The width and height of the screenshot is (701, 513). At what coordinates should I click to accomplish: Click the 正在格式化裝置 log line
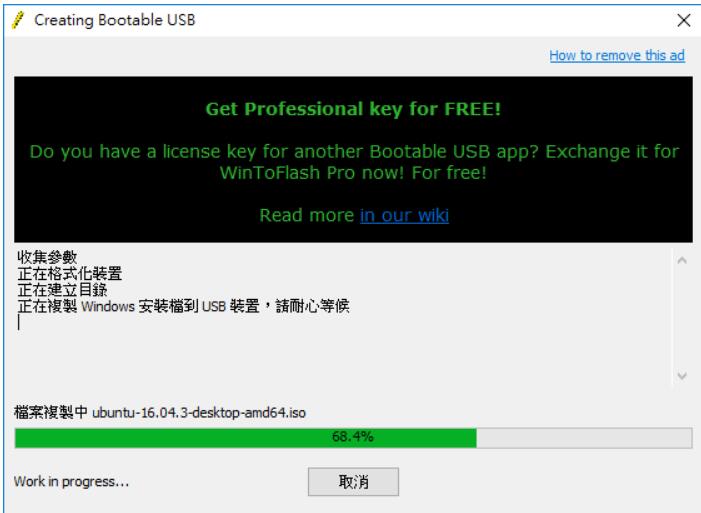(x=70, y=273)
